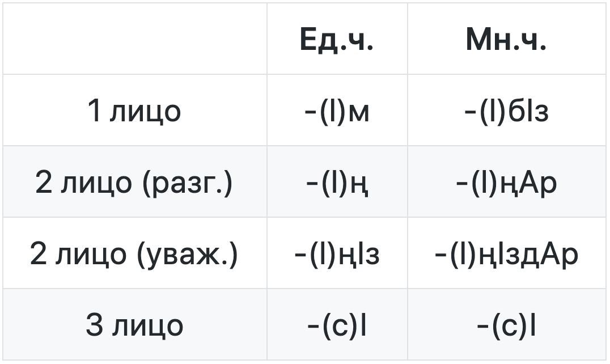Click the '-(I)ңIздАр' suffix cell
Viewport: 610px width, 364px height.
(x=506, y=254)
